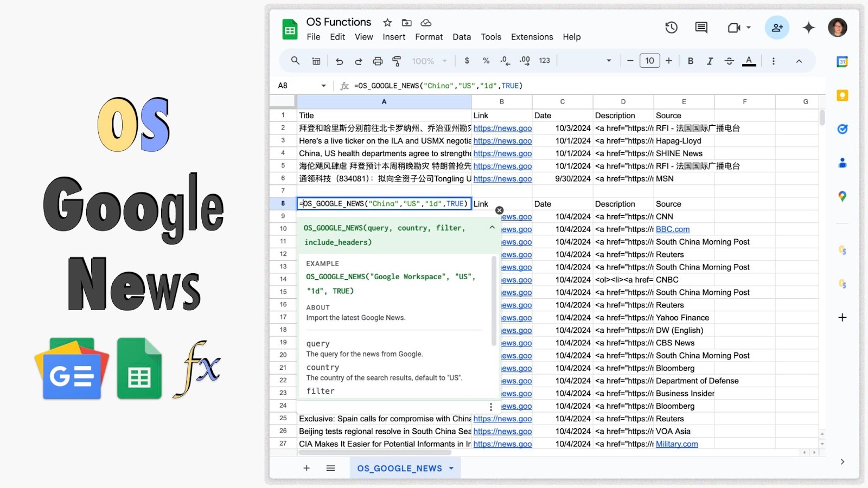
Task: Expand the Meet call options arrow
Action: coord(749,28)
